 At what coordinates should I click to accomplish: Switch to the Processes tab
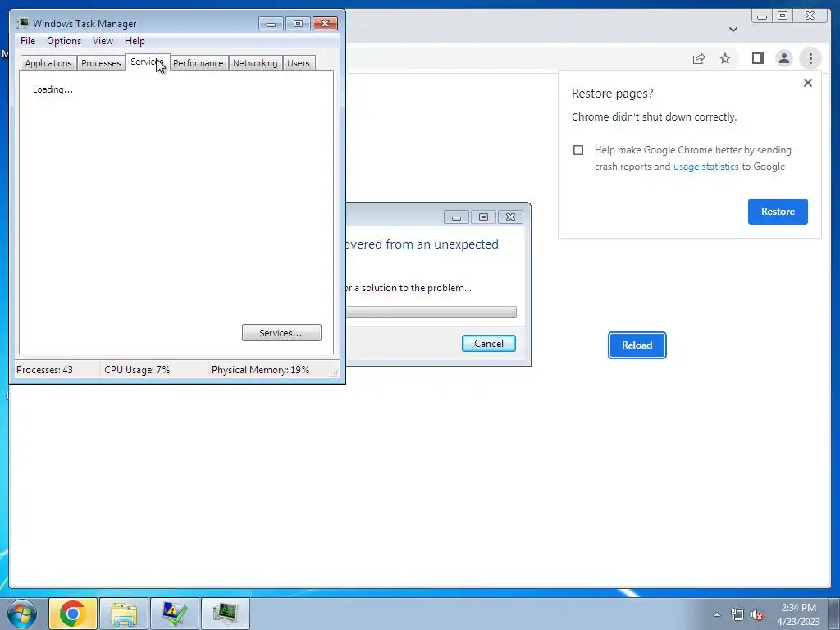[x=101, y=63]
